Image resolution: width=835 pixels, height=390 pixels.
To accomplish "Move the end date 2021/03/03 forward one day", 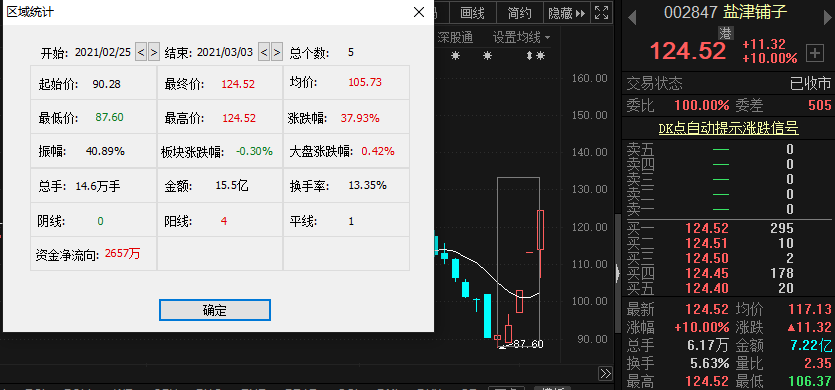I will coord(276,52).
